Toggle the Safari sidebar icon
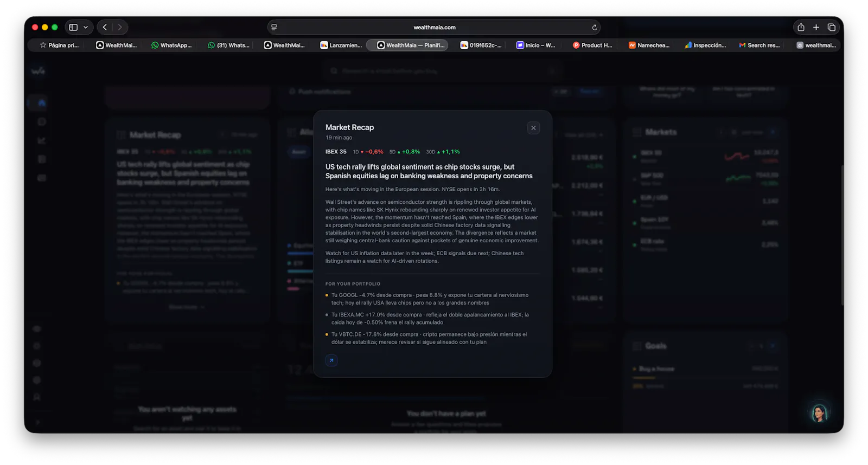The width and height of the screenshot is (868, 465). [73, 27]
